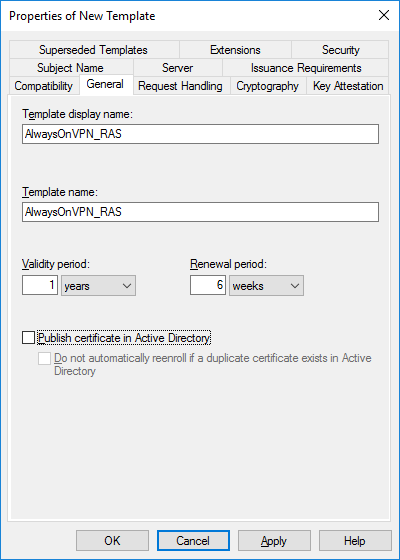This screenshot has width=400, height=560.
Task: Switch to the Compatibility tab
Action: point(44,86)
